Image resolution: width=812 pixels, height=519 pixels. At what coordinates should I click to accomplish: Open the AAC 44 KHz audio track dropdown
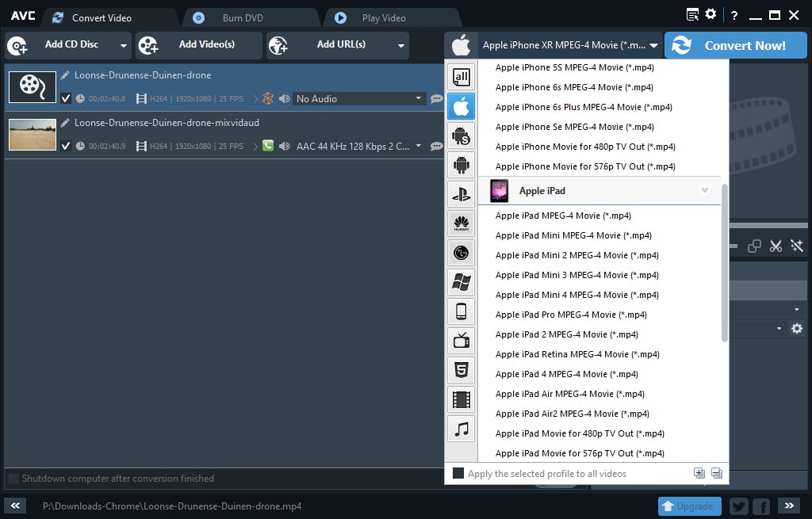[x=419, y=146]
